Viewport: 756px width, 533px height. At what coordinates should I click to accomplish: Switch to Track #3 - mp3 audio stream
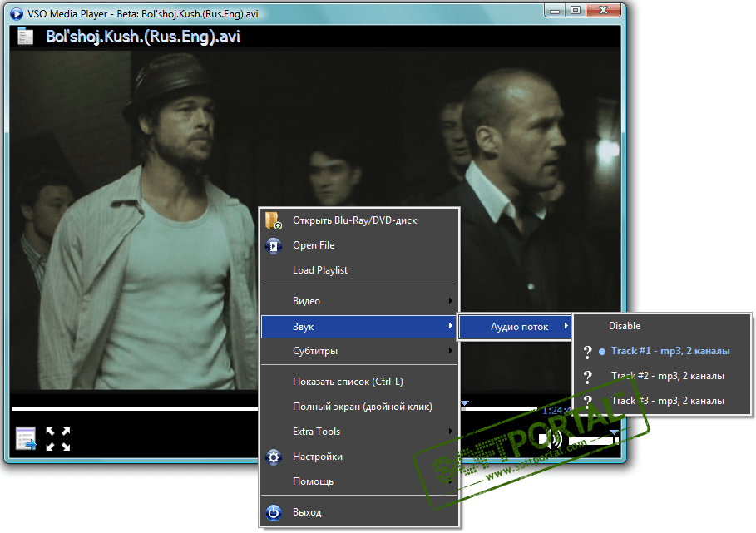point(662,401)
